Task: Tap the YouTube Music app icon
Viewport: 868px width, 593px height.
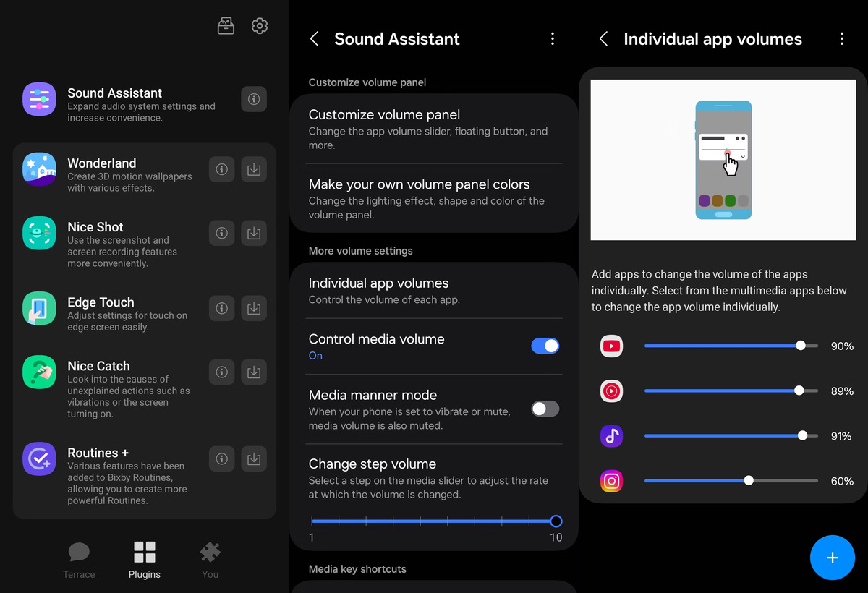Action: (x=611, y=391)
